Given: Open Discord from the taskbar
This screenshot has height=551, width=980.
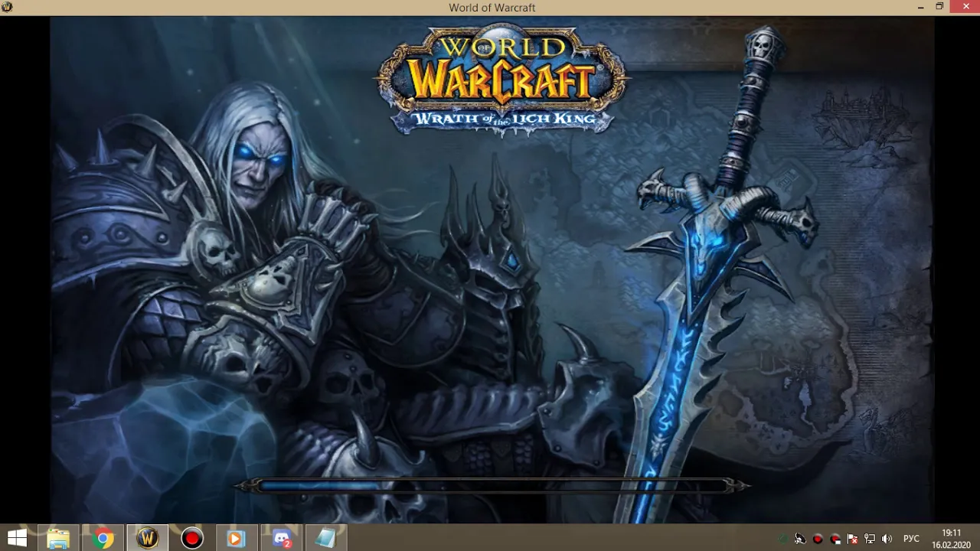Looking at the screenshot, I should (x=280, y=538).
